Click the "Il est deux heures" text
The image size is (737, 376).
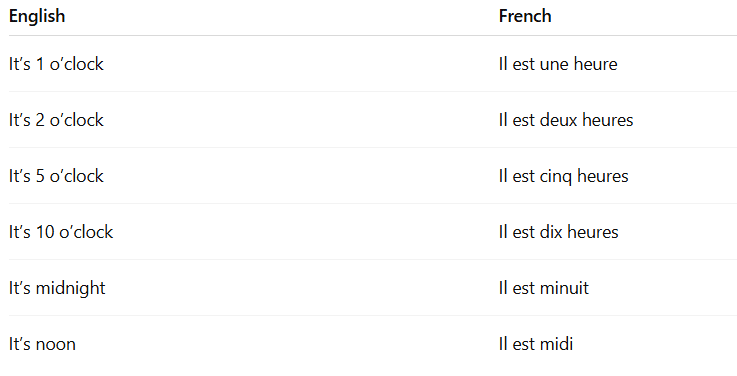tap(566, 120)
